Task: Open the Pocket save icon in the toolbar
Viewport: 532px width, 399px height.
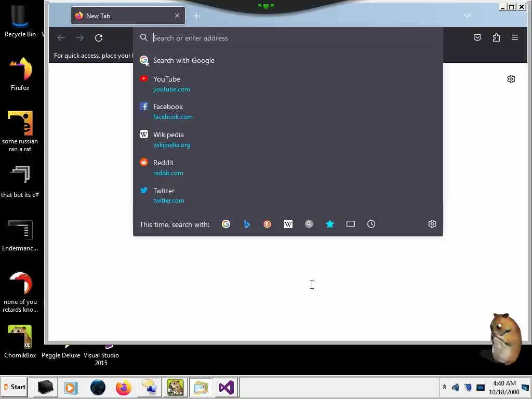Action: [x=477, y=37]
